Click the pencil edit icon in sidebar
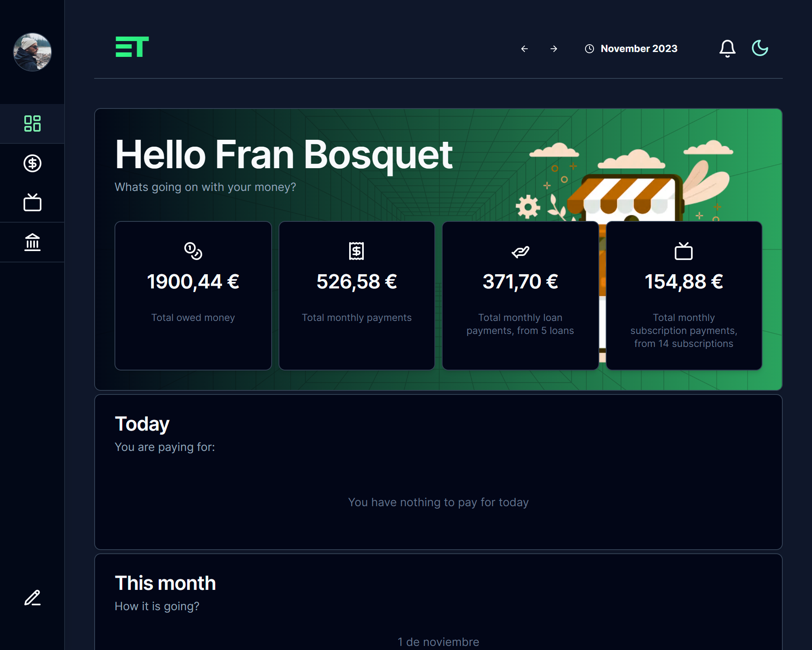The height and width of the screenshot is (650, 812). (x=32, y=598)
